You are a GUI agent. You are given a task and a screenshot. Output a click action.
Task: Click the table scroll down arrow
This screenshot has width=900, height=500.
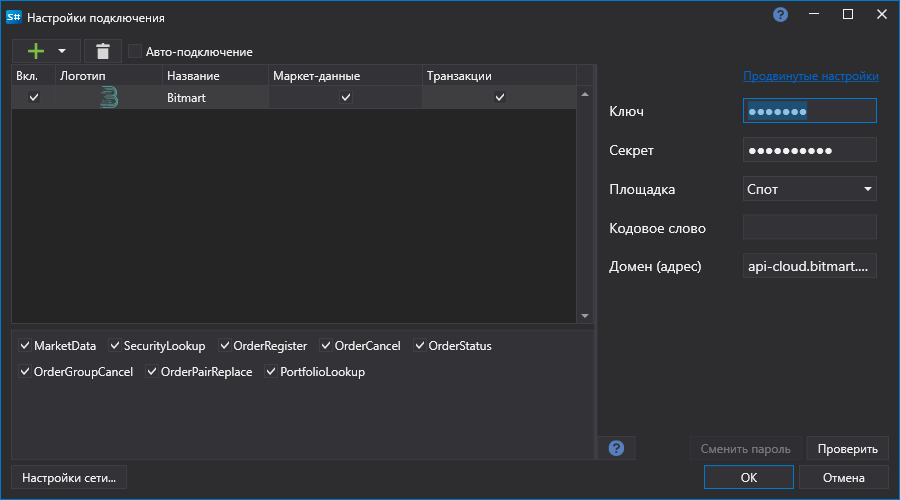tap(585, 316)
